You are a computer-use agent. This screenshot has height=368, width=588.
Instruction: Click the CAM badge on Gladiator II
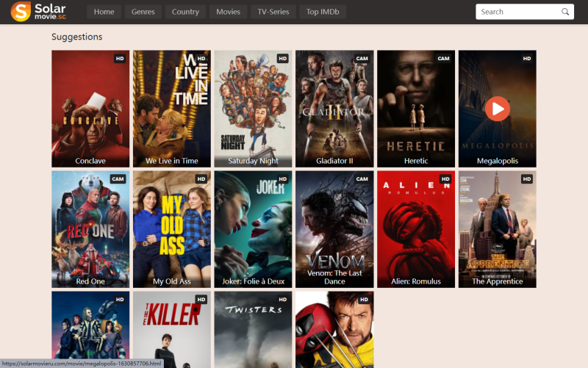pyautogui.click(x=362, y=59)
